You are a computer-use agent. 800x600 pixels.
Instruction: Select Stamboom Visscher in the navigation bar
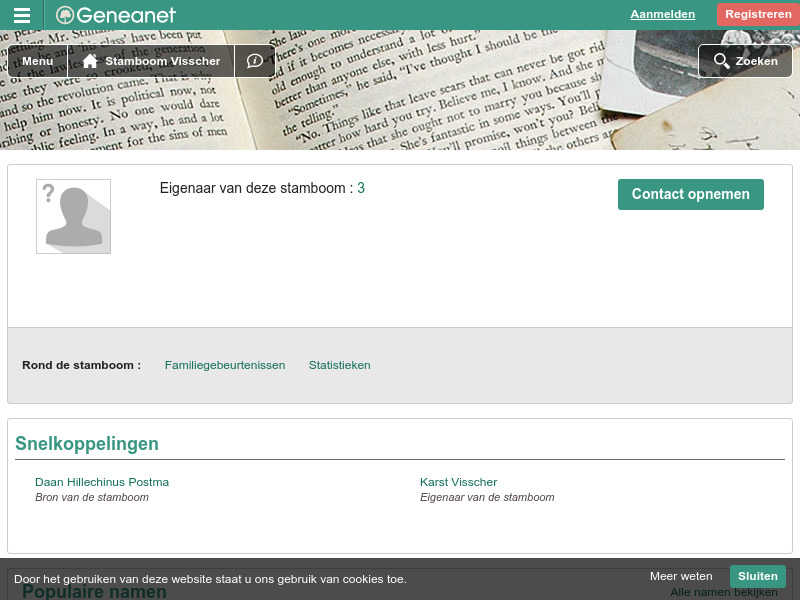[x=161, y=61]
